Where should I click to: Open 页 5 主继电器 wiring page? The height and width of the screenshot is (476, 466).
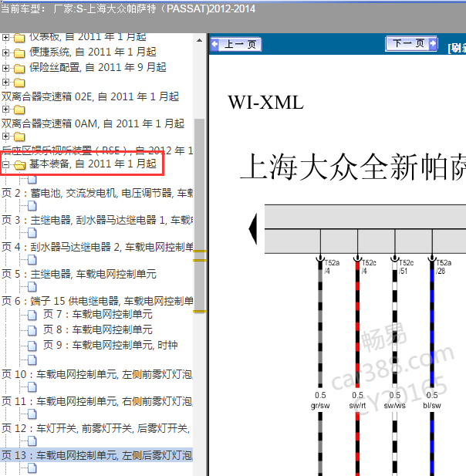point(79,274)
